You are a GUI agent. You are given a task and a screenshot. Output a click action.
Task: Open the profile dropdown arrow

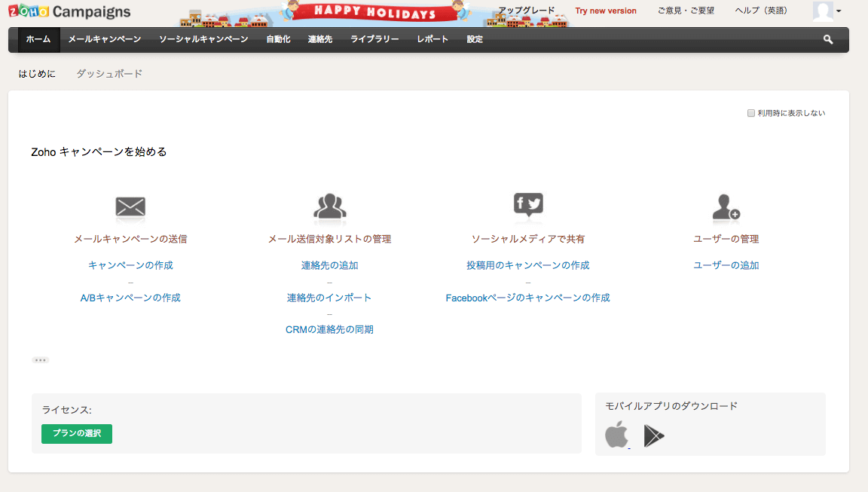click(839, 11)
